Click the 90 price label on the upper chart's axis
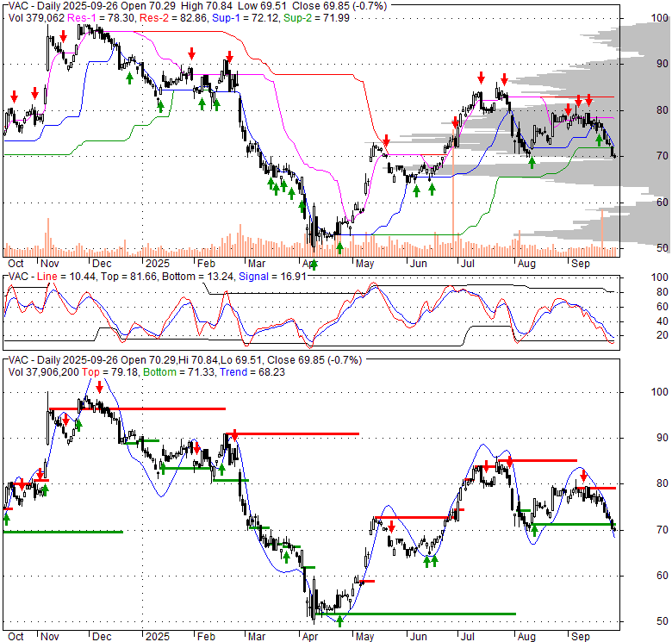The image size is (672, 642). click(663, 64)
